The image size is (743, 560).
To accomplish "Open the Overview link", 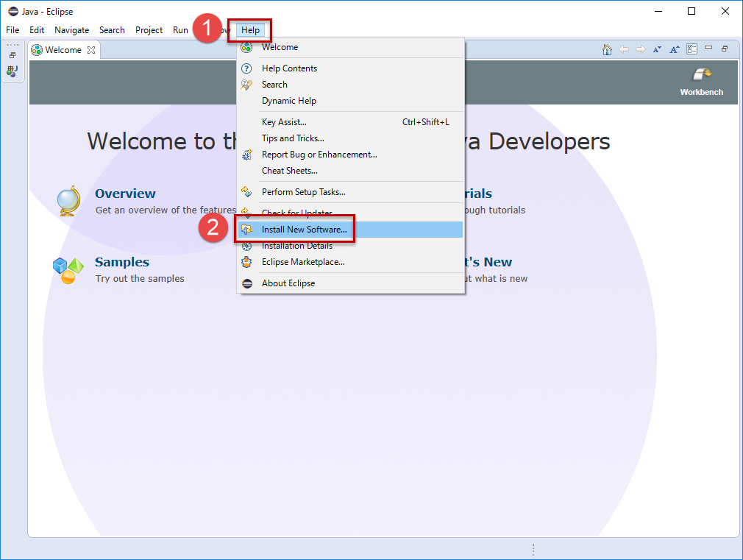I will point(125,194).
